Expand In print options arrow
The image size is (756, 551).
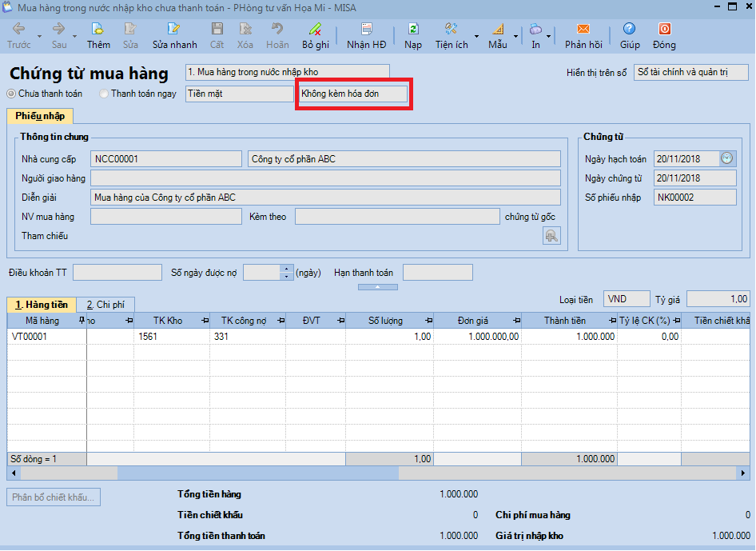(x=549, y=37)
